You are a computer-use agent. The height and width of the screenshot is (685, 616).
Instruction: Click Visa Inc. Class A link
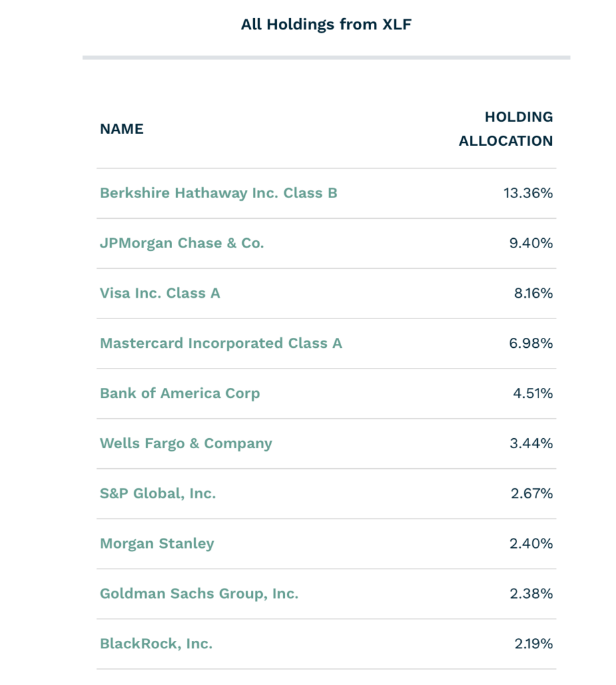tap(160, 293)
